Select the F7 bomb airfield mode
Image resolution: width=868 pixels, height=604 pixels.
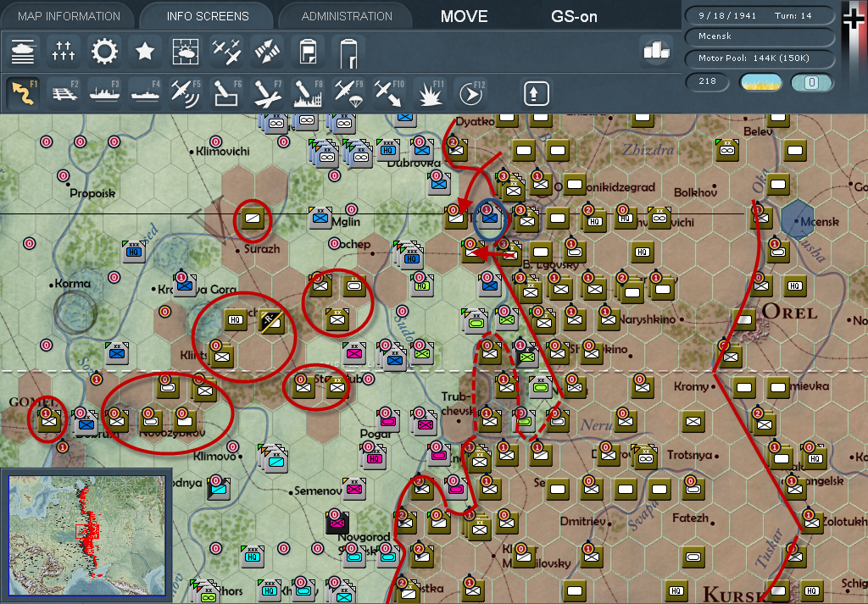[267, 91]
